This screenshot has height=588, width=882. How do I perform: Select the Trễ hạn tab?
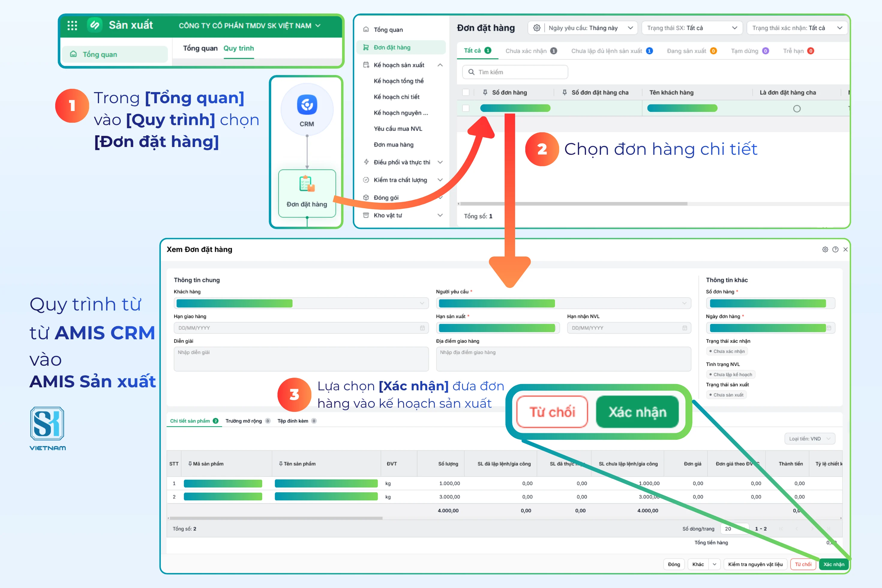[x=798, y=51]
